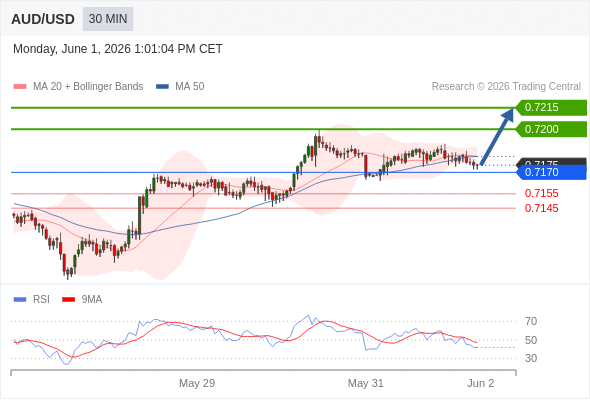
Task: Click the RSI 50 level label
Action: pos(531,340)
